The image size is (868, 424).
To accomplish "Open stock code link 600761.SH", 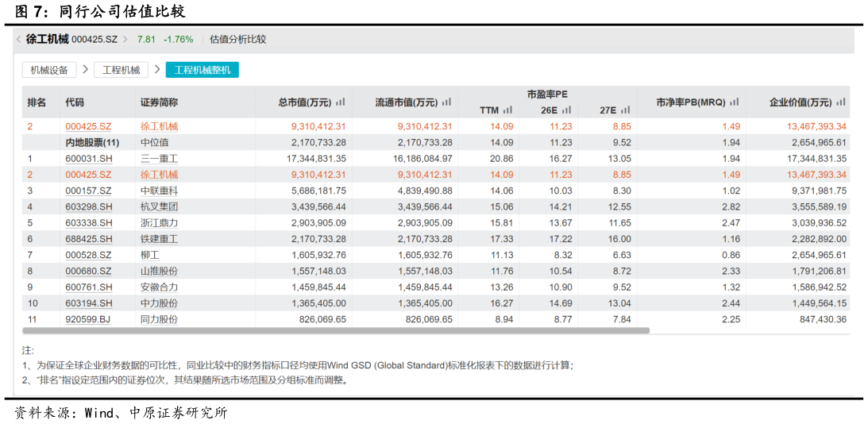I will [x=89, y=287].
